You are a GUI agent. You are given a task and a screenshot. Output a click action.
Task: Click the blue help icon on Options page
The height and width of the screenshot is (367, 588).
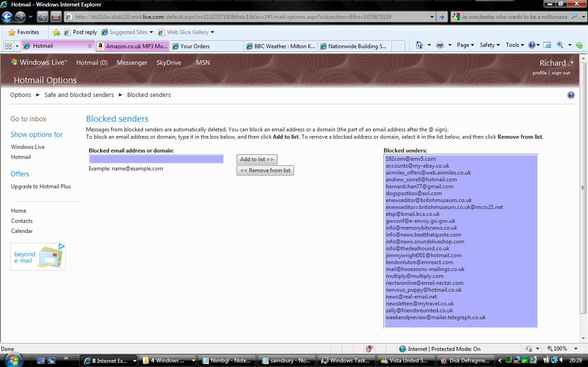[571, 95]
